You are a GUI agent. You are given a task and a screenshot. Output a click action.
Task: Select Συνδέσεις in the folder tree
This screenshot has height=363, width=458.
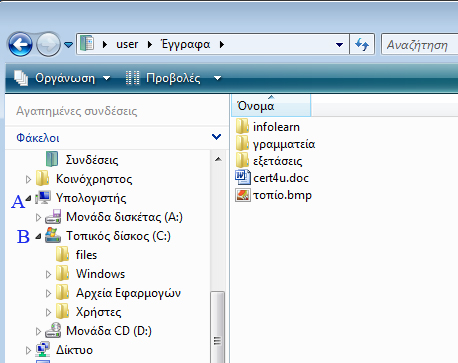tap(92, 160)
